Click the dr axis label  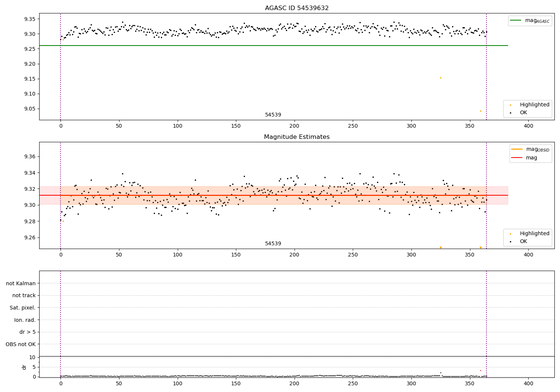24,367
